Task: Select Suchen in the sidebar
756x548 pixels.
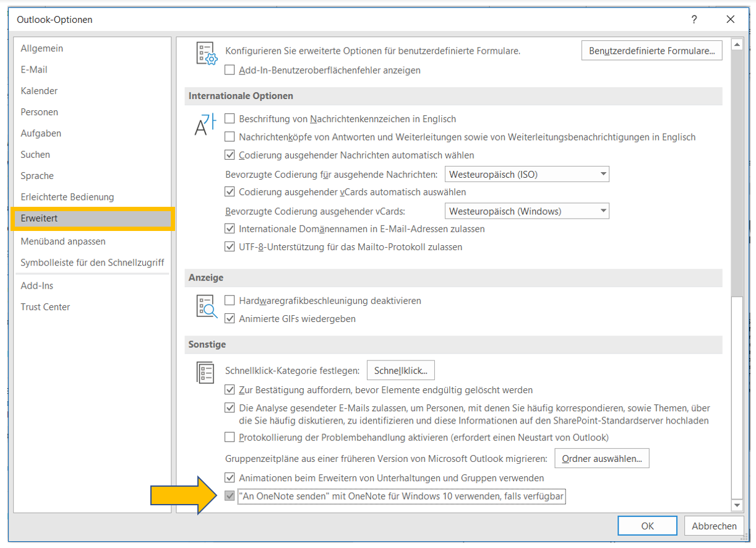Action: click(93, 154)
